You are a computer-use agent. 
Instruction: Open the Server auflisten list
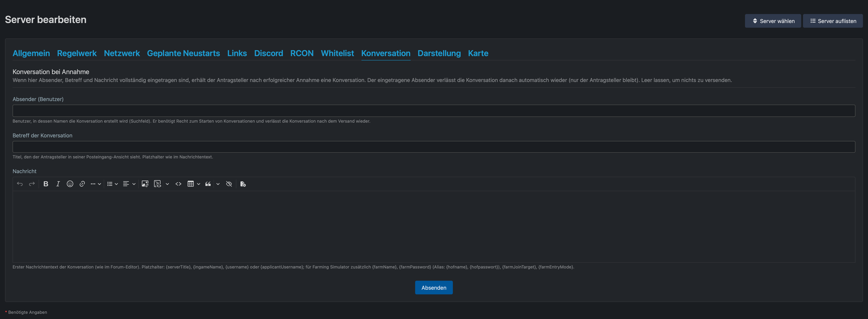[x=833, y=21]
